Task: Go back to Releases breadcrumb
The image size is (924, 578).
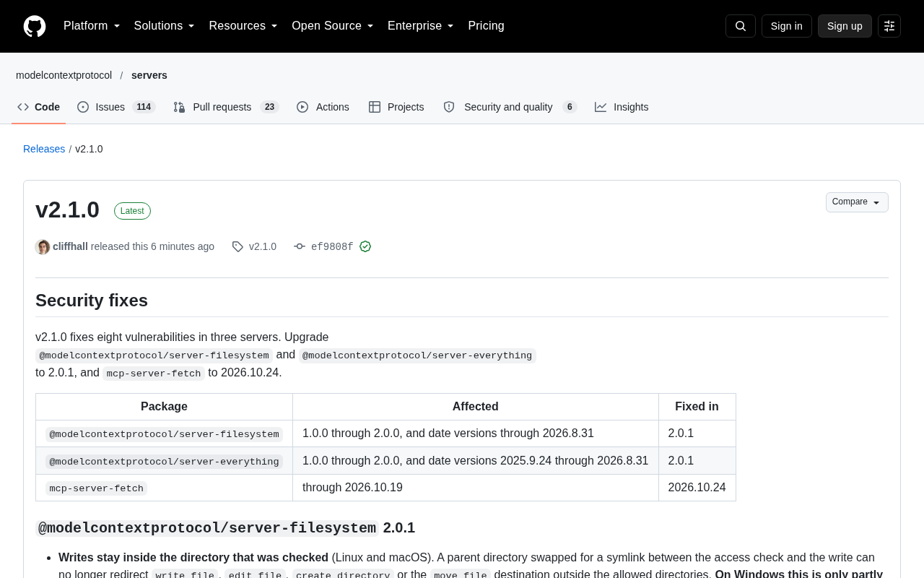Action: point(44,149)
